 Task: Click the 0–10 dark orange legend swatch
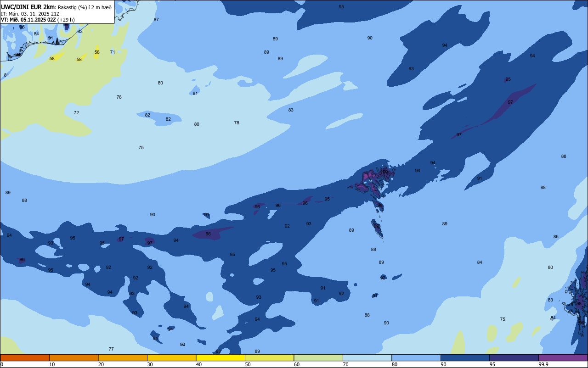(25, 357)
